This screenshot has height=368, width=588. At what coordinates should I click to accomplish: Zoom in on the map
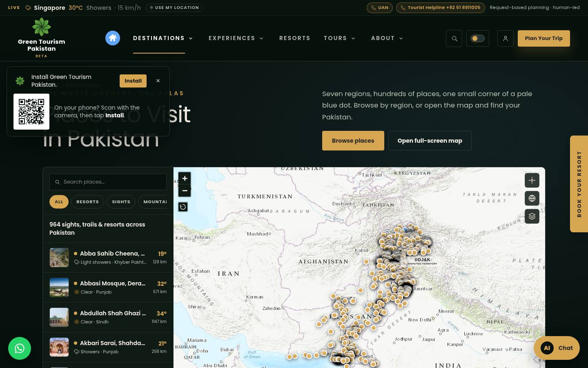pos(185,178)
